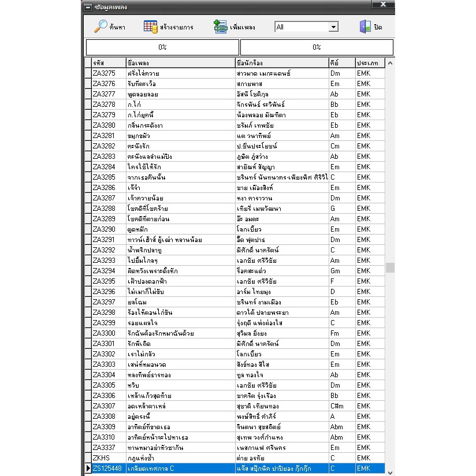Sort by the รหัส column header

(108, 63)
